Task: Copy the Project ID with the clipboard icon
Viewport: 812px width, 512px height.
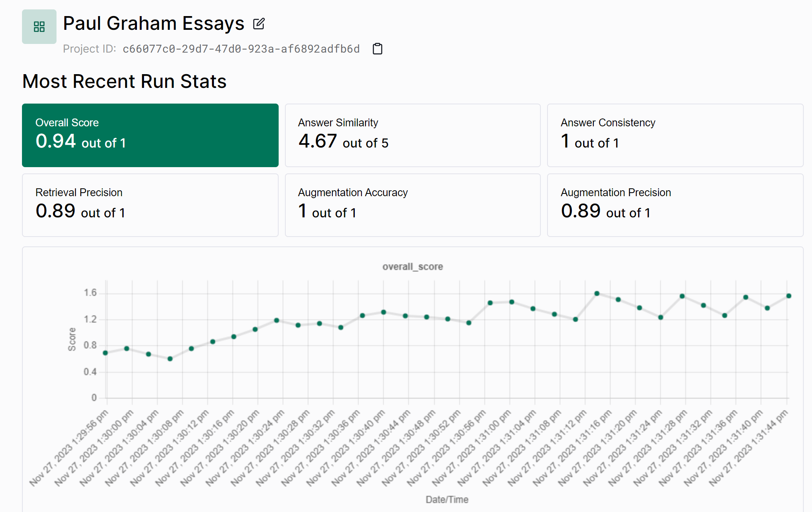Action: (377, 49)
